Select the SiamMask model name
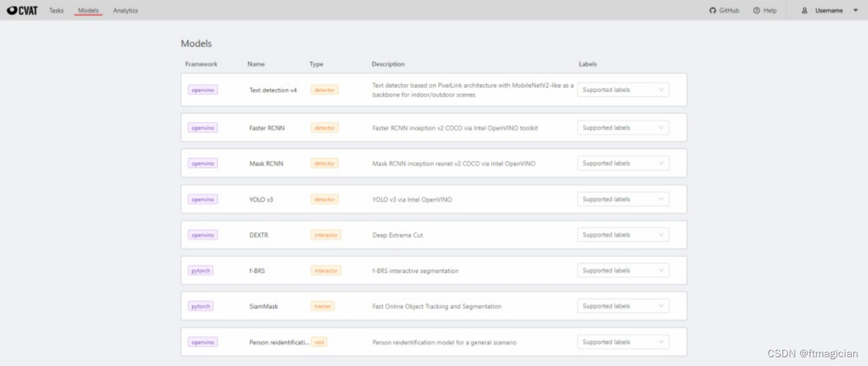The image size is (868, 366). coord(264,307)
